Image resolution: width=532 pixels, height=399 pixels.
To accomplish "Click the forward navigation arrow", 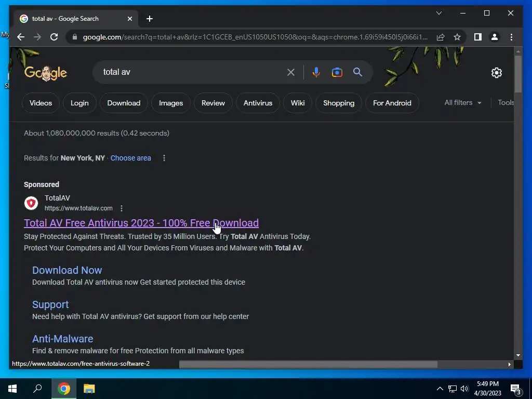I will (x=37, y=37).
